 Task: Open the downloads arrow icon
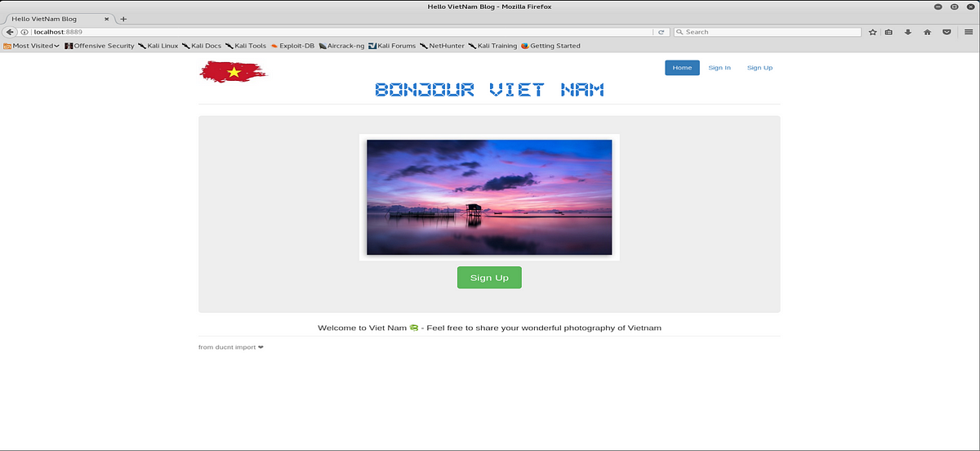pyautogui.click(x=907, y=32)
